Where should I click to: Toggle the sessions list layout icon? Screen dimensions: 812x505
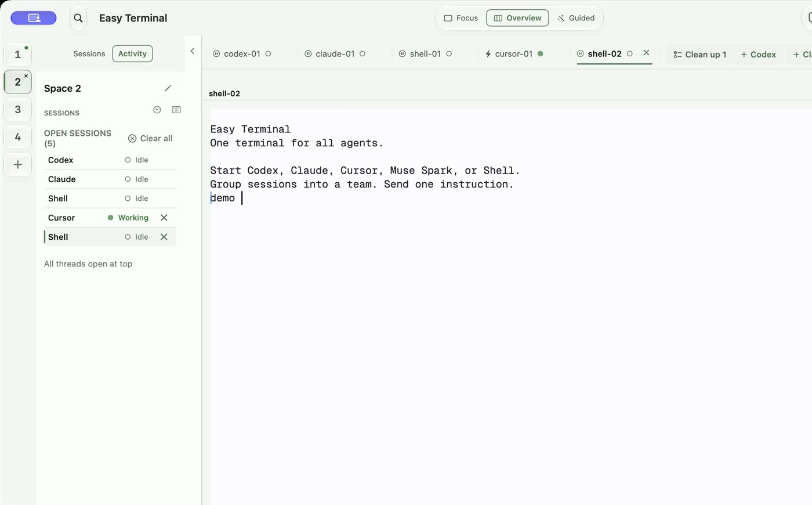pyautogui.click(x=176, y=110)
